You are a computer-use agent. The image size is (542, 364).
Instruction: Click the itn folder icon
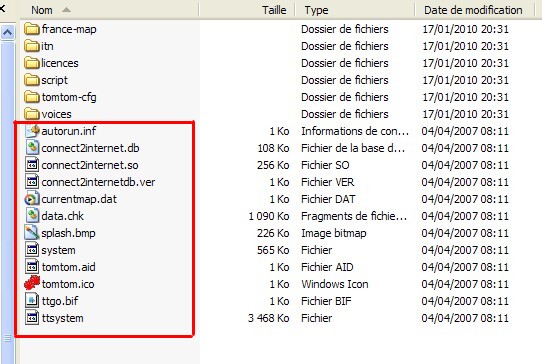(x=32, y=46)
